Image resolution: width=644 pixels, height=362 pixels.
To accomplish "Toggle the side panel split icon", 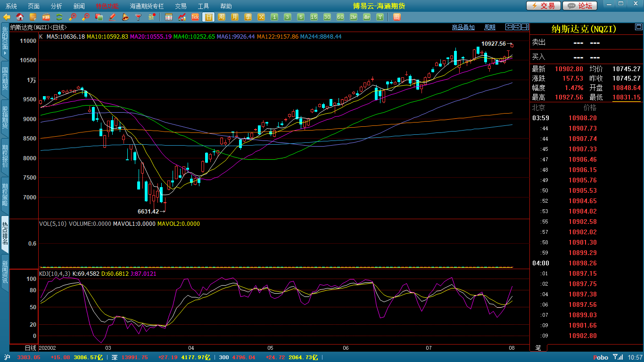I will click(525, 27).
